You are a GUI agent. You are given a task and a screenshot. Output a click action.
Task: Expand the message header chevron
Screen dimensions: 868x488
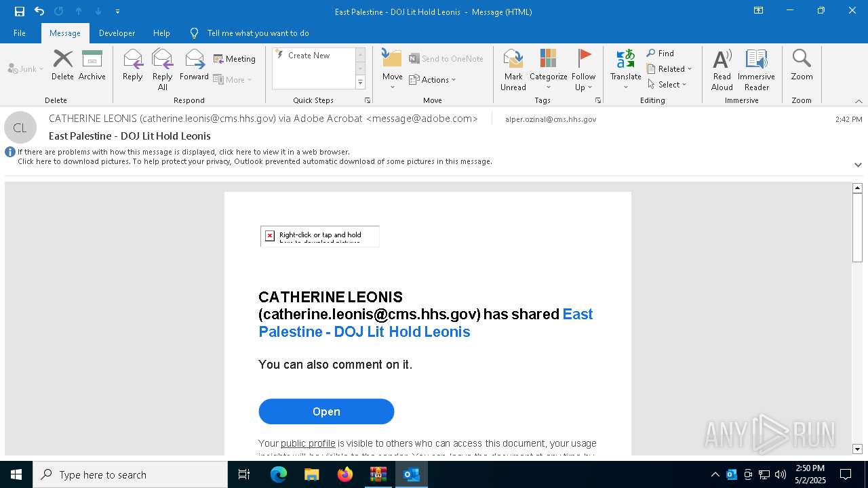tap(858, 165)
